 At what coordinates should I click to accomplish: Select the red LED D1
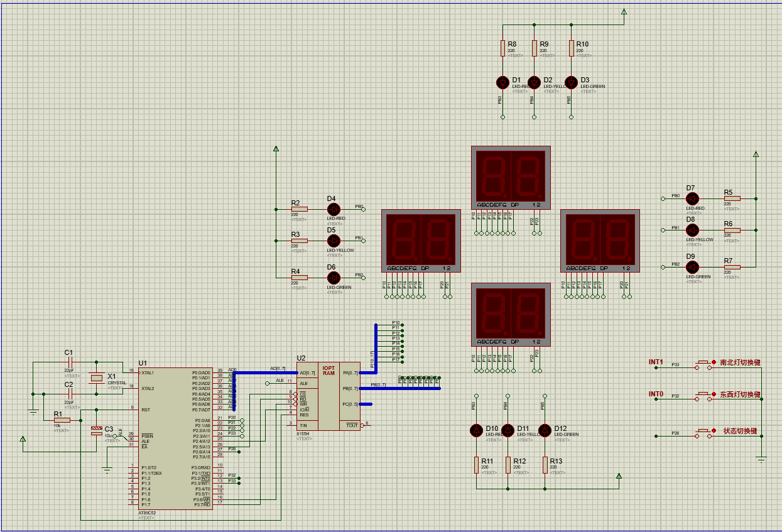502,82
